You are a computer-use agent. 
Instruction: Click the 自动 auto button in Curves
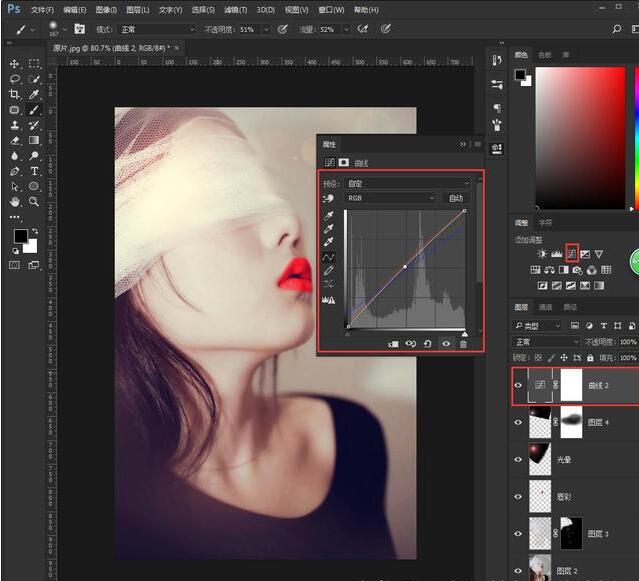[456, 198]
